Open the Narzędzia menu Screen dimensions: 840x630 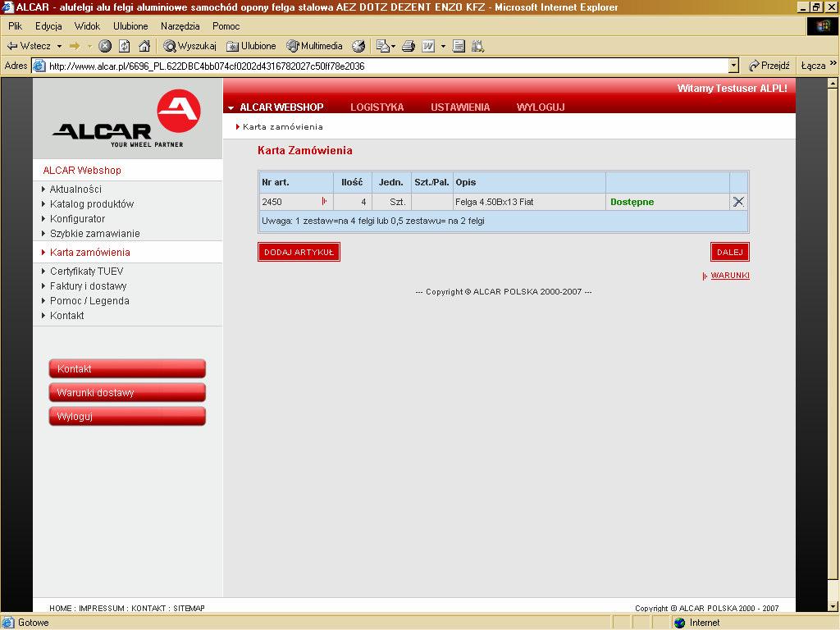pyautogui.click(x=180, y=25)
